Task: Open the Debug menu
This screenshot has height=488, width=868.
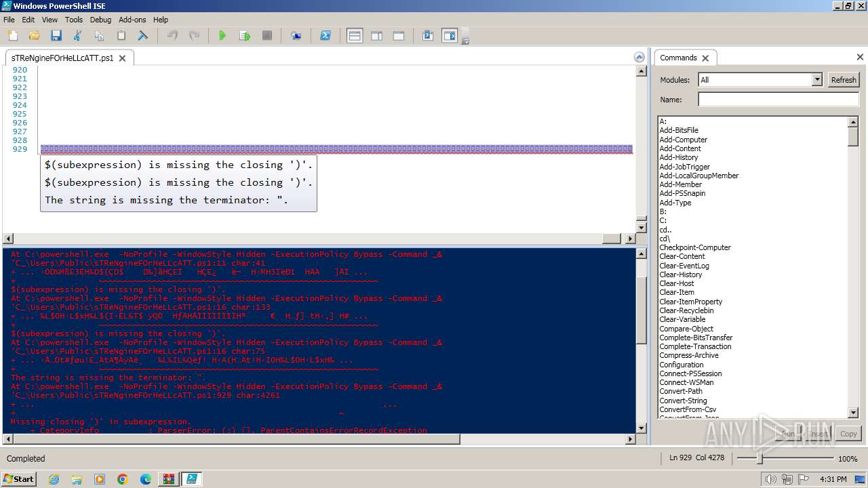Action: 100,20
